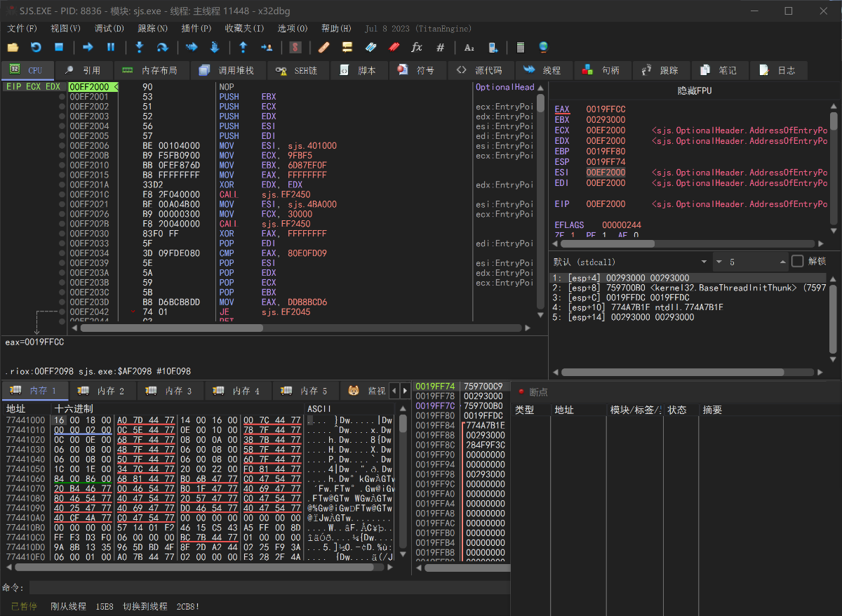Open the patches bandage icon
Viewport: 842px width, 616px height.
(323, 47)
